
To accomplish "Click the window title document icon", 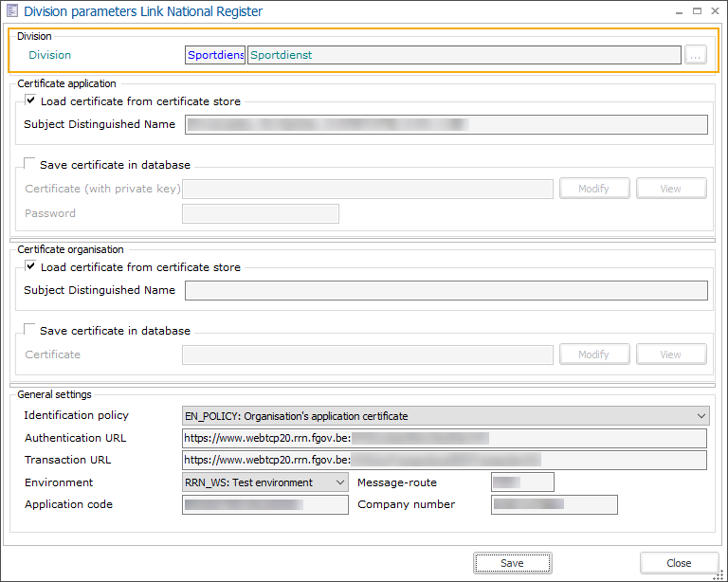I will 12,10.
